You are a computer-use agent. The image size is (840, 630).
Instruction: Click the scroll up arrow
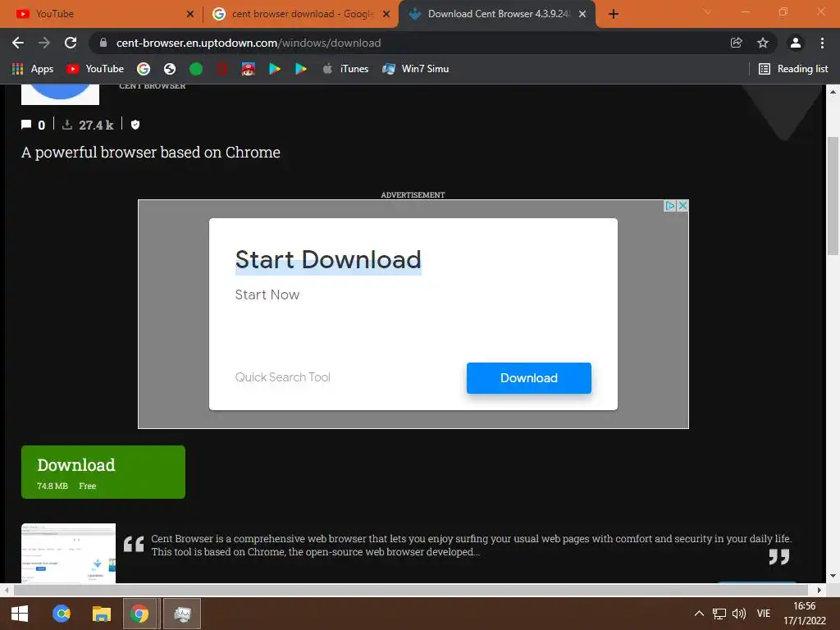833,92
